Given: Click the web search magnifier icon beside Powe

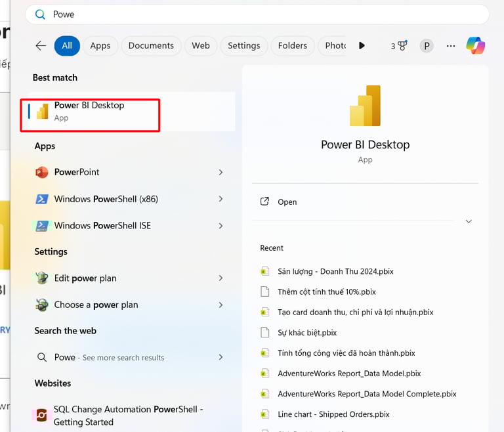Looking at the screenshot, I should click(42, 357).
